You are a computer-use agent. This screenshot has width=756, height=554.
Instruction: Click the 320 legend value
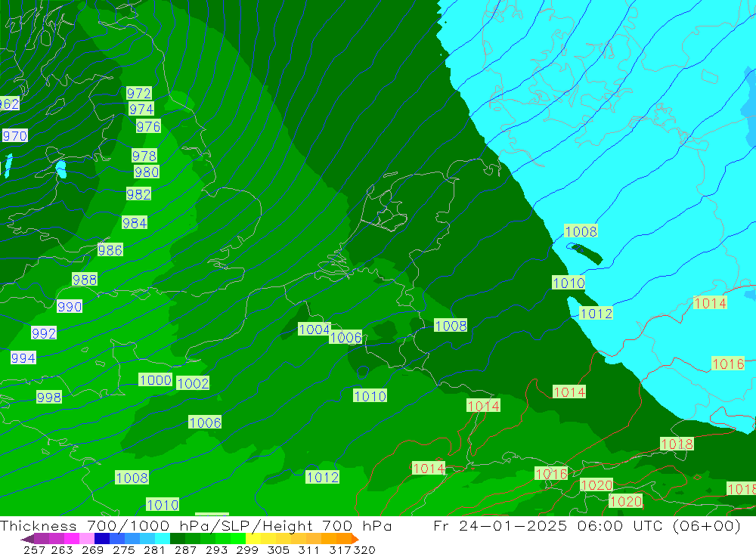364,549
